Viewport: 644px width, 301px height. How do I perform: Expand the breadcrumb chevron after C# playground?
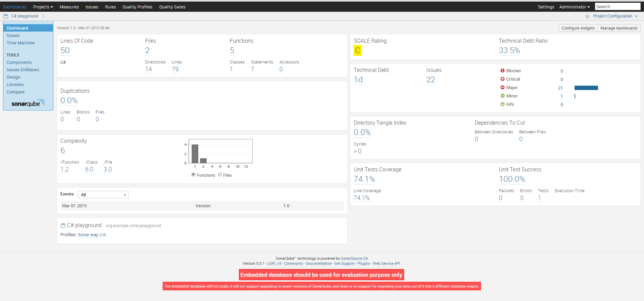(x=43, y=16)
